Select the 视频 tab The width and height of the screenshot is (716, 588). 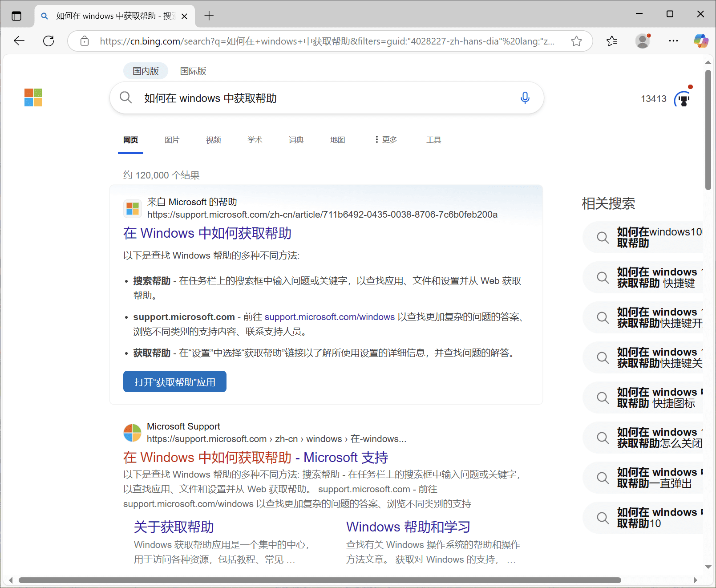[x=214, y=140]
